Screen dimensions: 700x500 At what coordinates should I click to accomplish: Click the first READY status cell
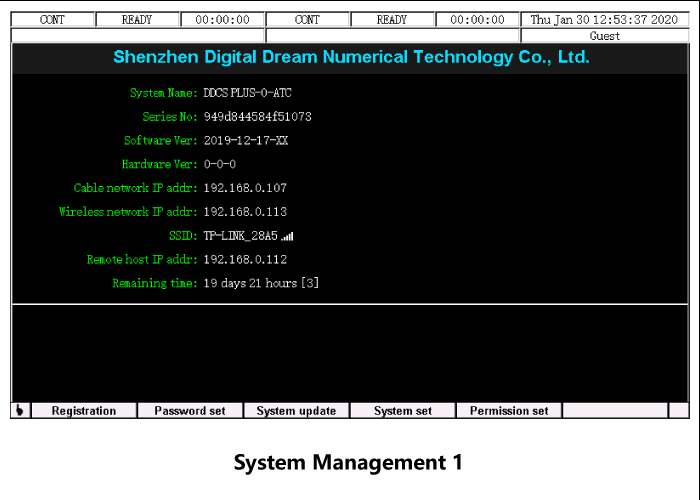click(x=137, y=20)
